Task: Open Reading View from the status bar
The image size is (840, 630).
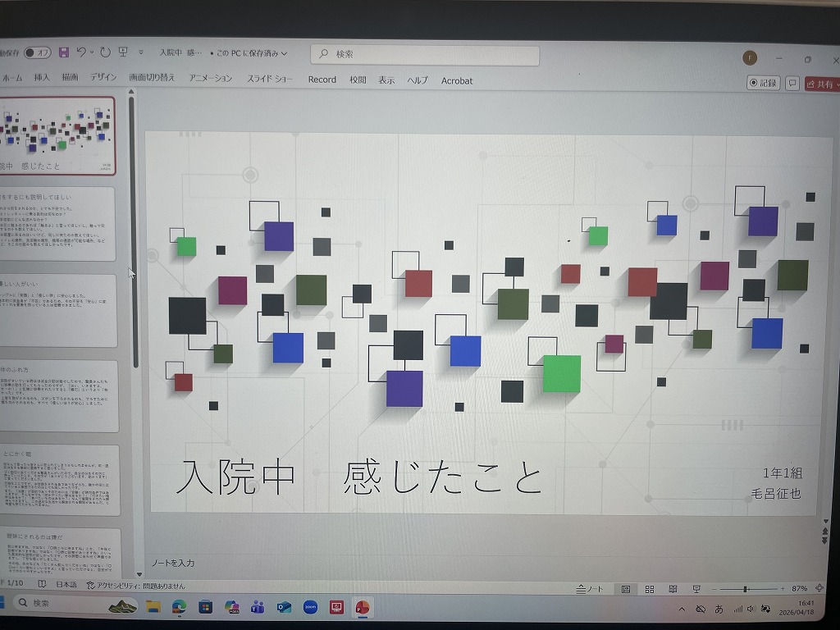Action: coord(673,589)
